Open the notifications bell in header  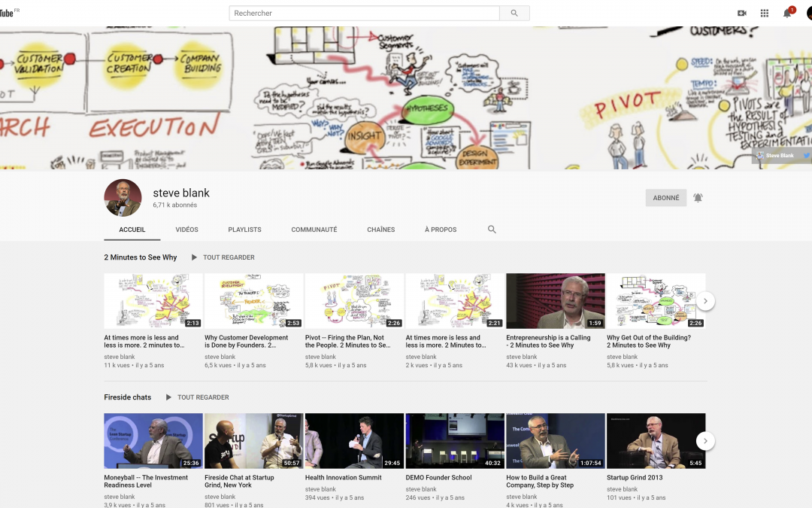787,13
